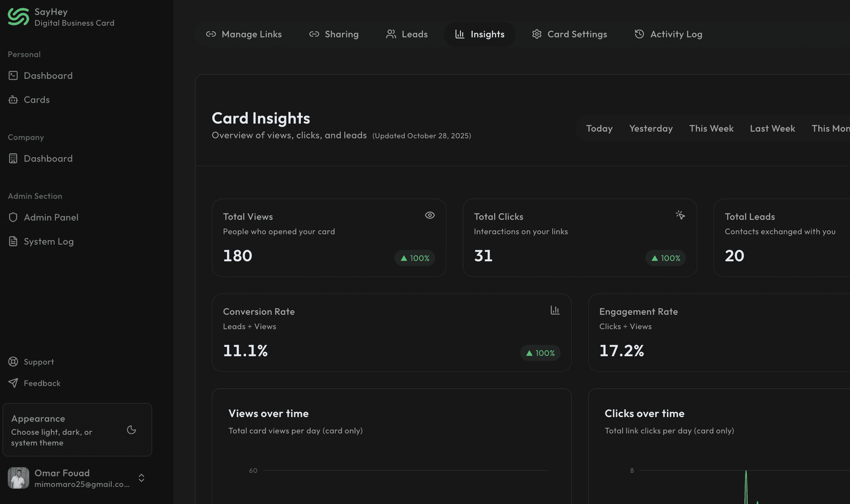Image resolution: width=850 pixels, height=504 pixels.
Task: Click the System Log document icon
Action: click(x=13, y=241)
